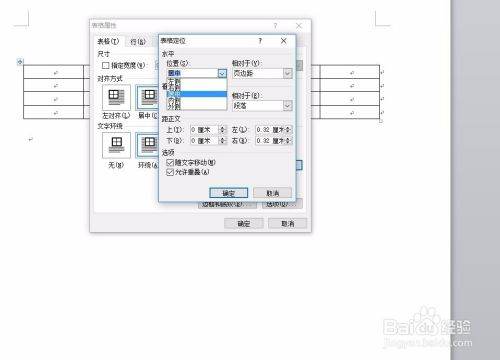
Task: Open vertical 相对于 dropdown showing 段落
Action: tap(288, 106)
